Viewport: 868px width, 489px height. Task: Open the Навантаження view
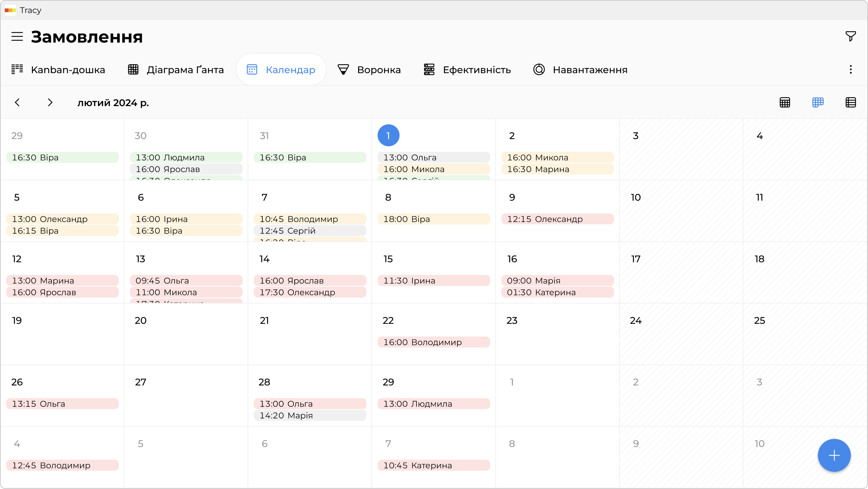point(580,70)
